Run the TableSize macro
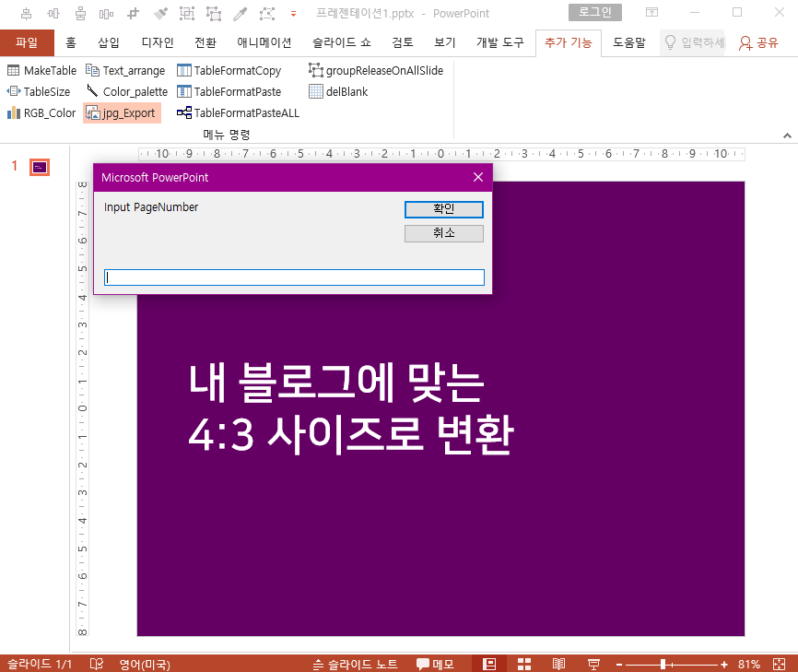The width and height of the screenshot is (798, 672). point(39,91)
